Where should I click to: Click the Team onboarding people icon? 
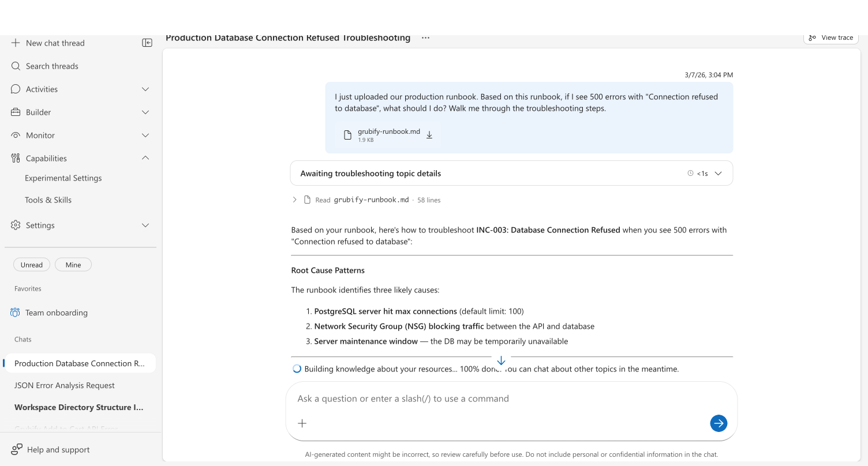tap(15, 313)
